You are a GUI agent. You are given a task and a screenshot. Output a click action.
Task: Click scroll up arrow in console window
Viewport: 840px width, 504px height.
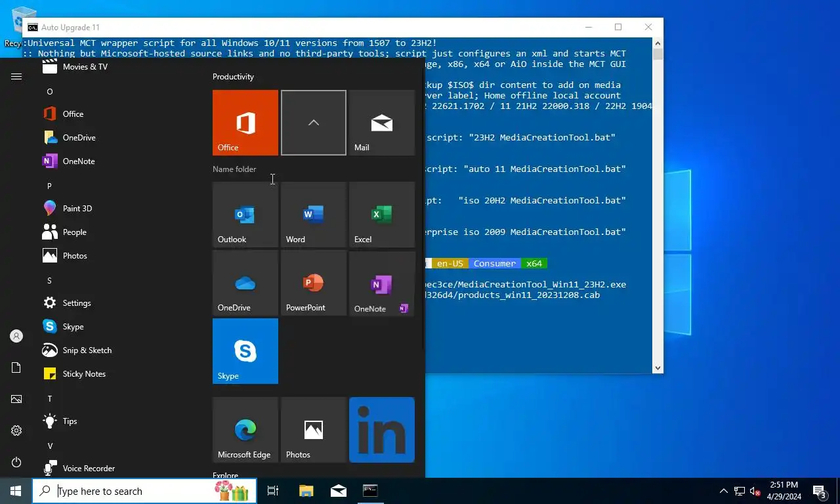(x=658, y=43)
